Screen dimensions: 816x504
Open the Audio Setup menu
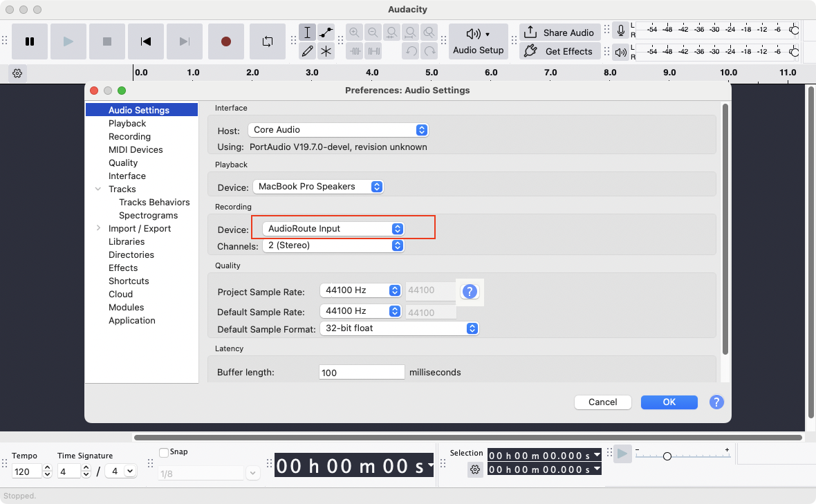[x=479, y=41]
